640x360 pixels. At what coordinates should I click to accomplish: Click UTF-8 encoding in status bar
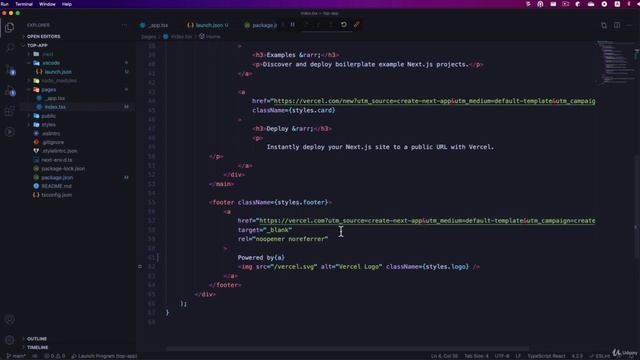click(x=502, y=356)
